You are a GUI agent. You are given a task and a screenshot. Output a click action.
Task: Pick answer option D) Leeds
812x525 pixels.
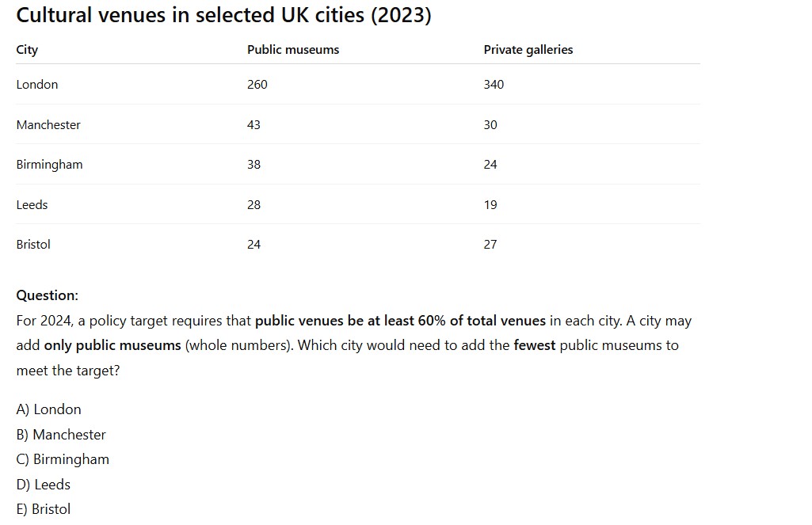tap(44, 485)
